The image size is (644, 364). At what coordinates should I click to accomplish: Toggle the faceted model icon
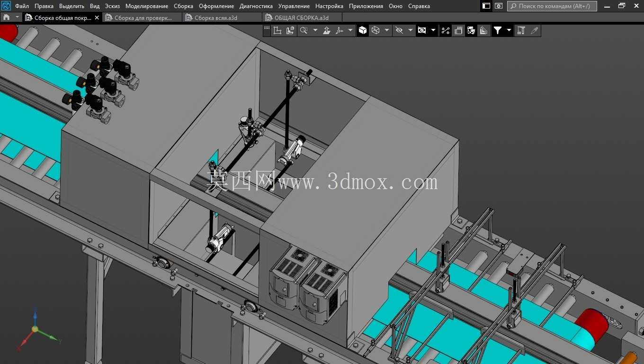(471, 30)
